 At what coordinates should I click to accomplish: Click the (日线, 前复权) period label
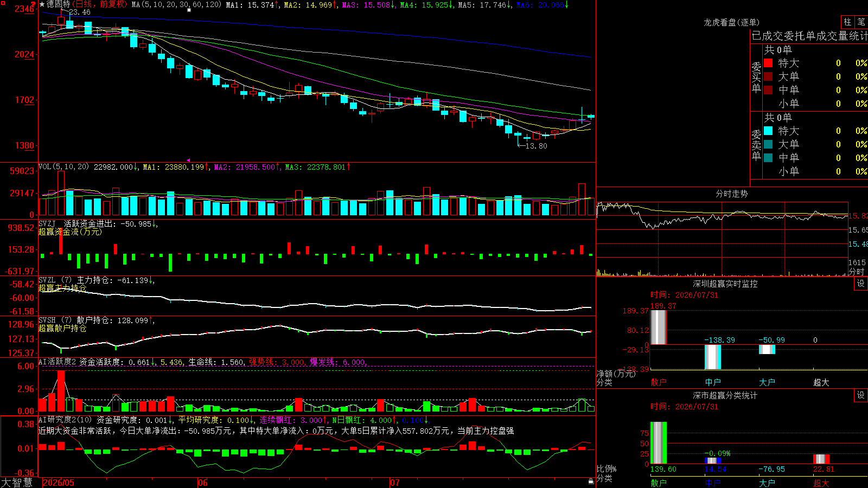click(x=100, y=4)
